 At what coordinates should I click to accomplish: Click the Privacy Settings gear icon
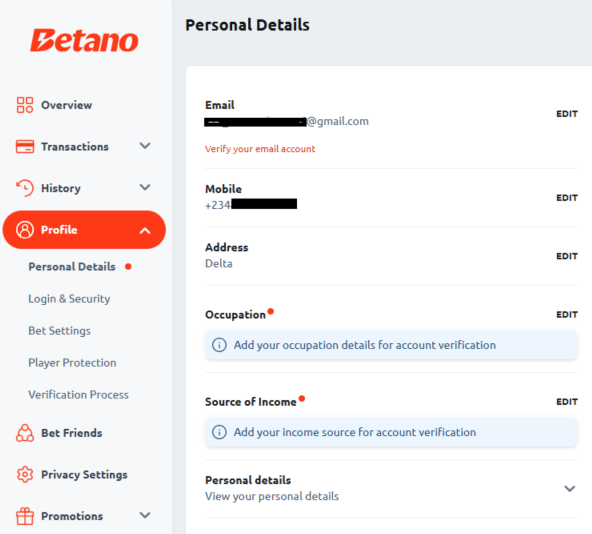25,474
